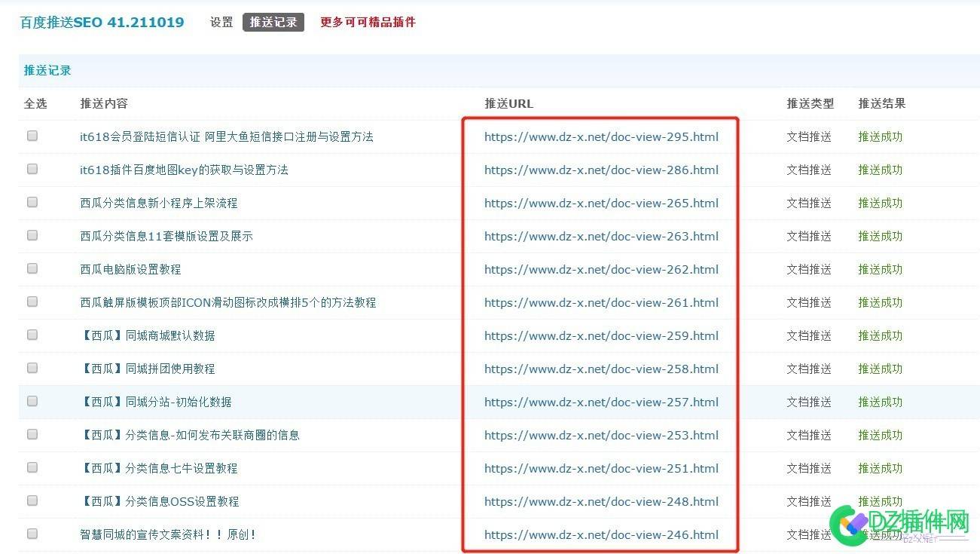Check box for 智慧同城的宣传文案资料 row
980x554 pixels.
point(32,534)
